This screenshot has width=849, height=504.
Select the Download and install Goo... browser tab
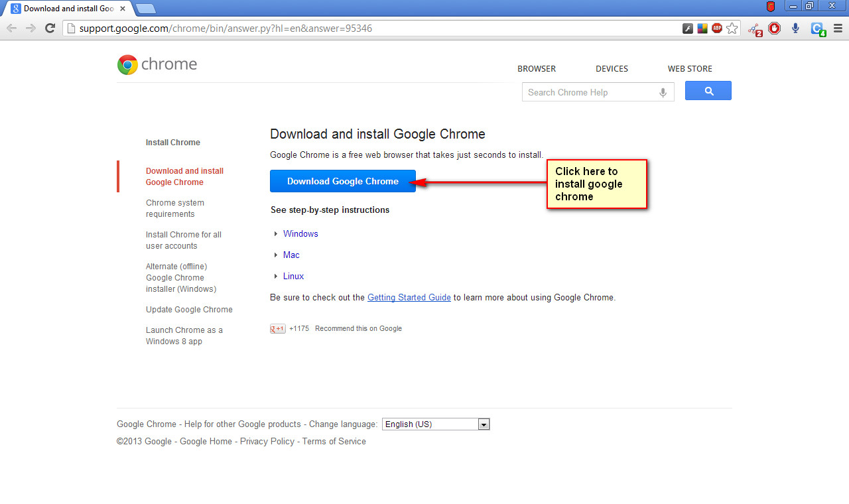click(x=68, y=9)
